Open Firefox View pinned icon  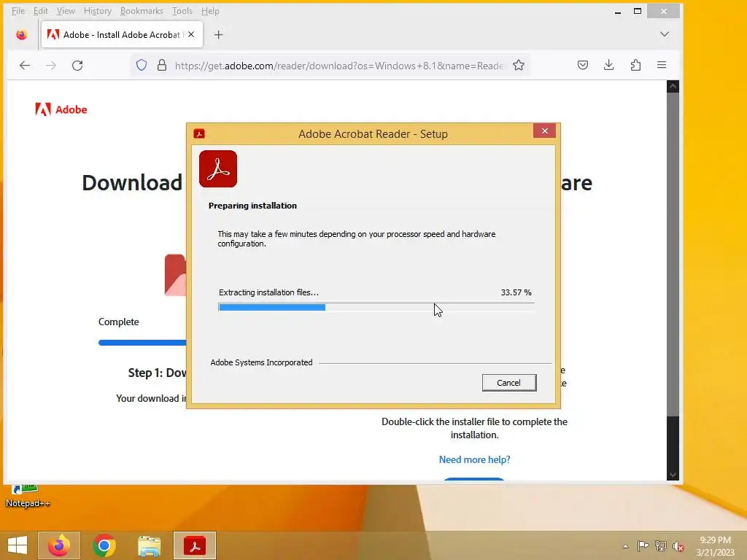[x=21, y=34]
